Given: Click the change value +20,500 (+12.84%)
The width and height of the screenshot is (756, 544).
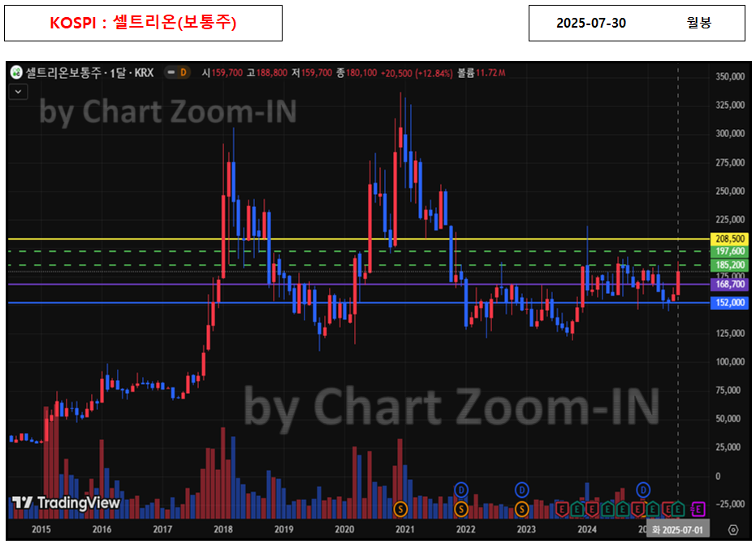Looking at the screenshot, I should 417,73.
